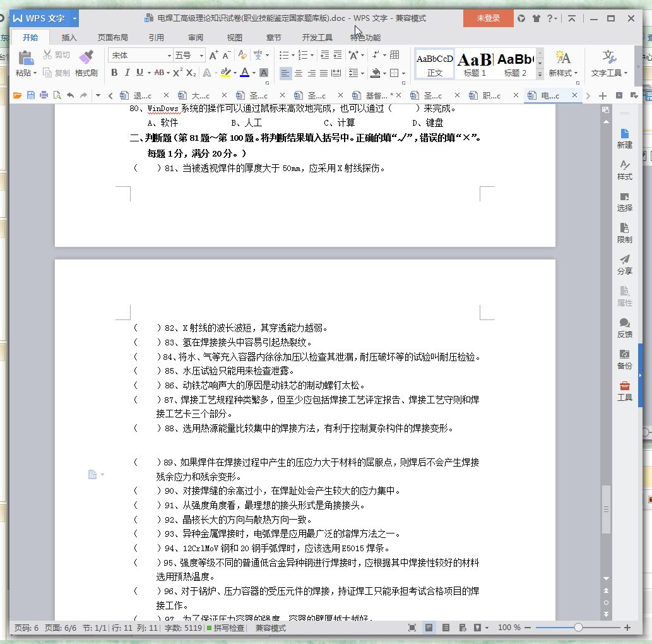Toggle strikethrough AB formatting
The width and height of the screenshot is (652, 644).
point(159,73)
